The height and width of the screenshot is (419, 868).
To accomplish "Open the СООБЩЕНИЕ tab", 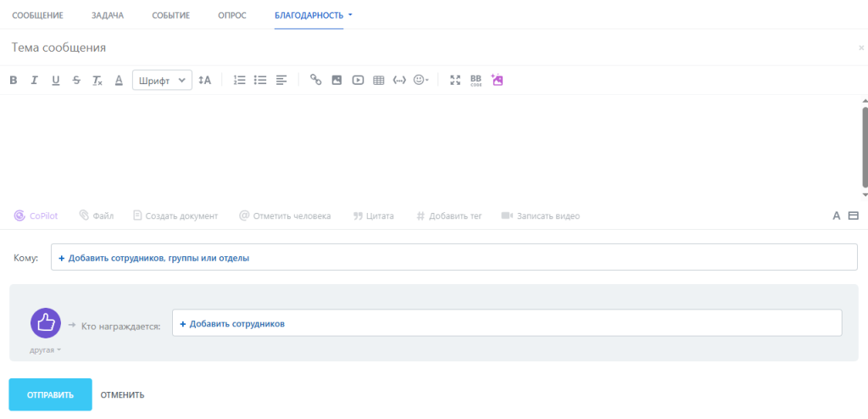I will click(37, 15).
